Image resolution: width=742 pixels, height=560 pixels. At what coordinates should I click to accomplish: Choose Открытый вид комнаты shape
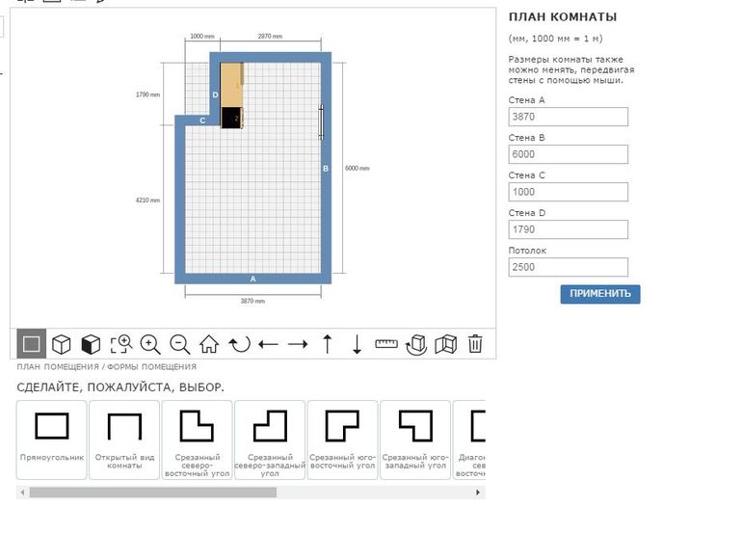124,439
